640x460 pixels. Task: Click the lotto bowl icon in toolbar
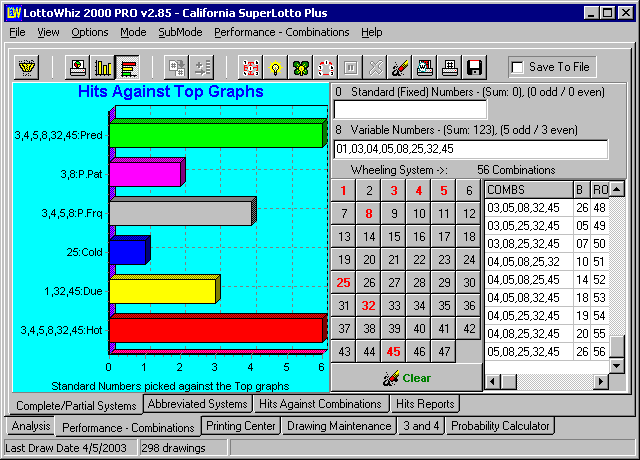27,67
